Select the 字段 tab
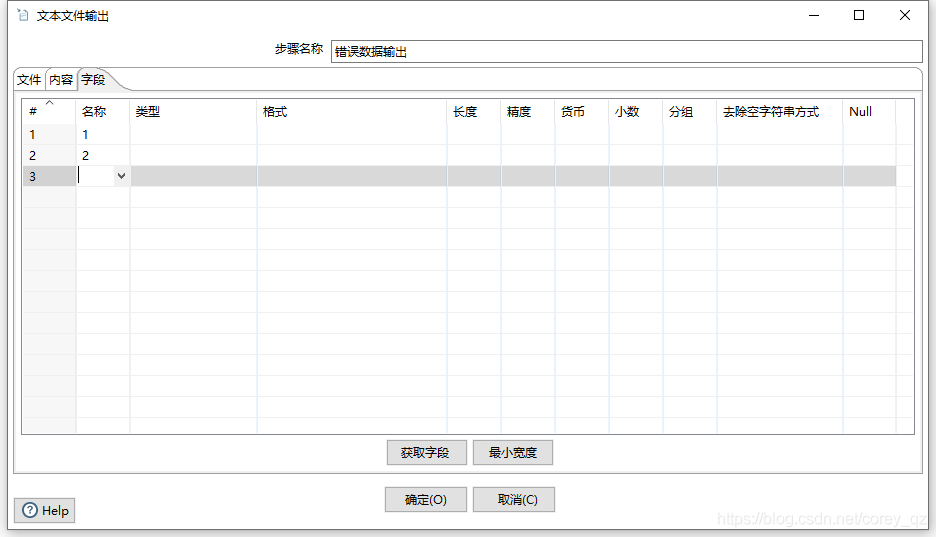936x537 pixels. pyautogui.click(x=93, y=79)
